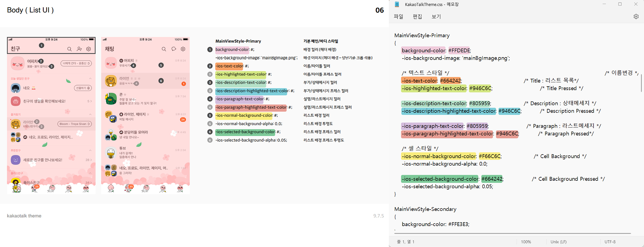Click purple smiley recommended-friends icon
Image resolution: width=644 pixels, height=247 pixels.
[x=16, y=160]
